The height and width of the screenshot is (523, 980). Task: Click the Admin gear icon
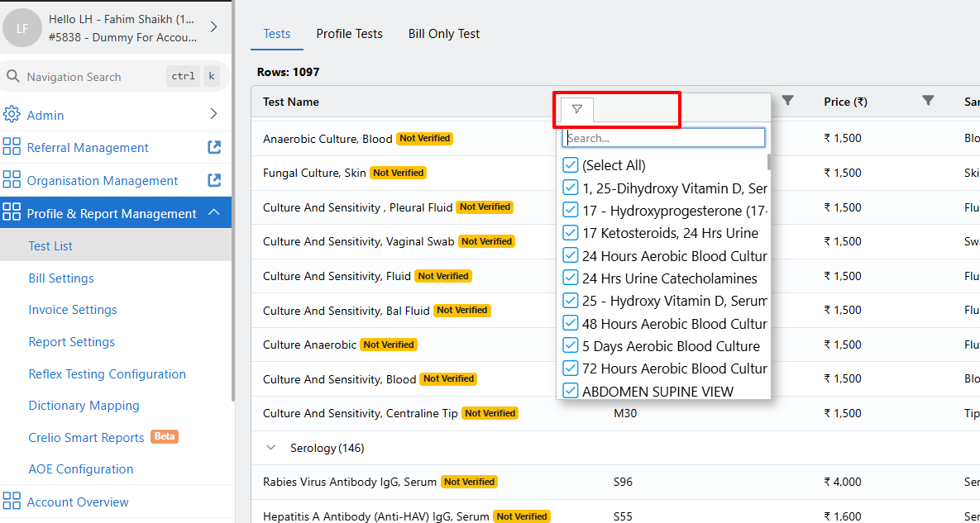(12, 115)
